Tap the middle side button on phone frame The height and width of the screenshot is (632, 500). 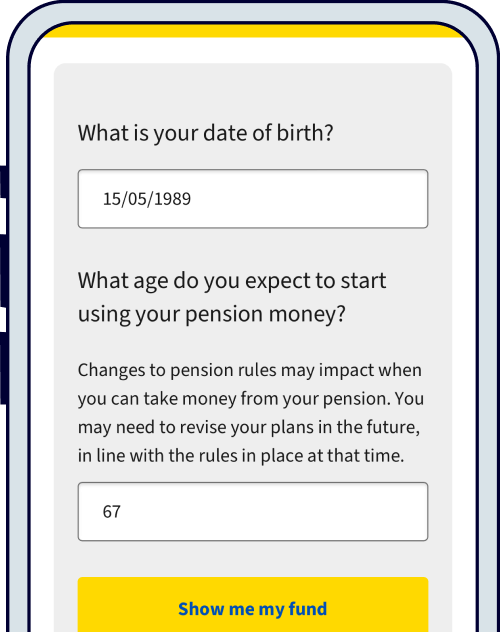pos(4,270)
